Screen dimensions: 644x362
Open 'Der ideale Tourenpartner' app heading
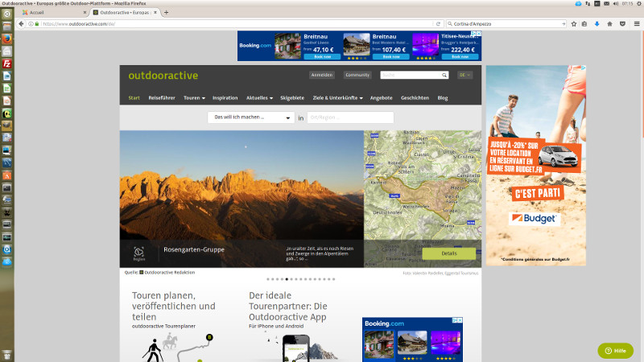pyautogui.click(x=288, y=306)
